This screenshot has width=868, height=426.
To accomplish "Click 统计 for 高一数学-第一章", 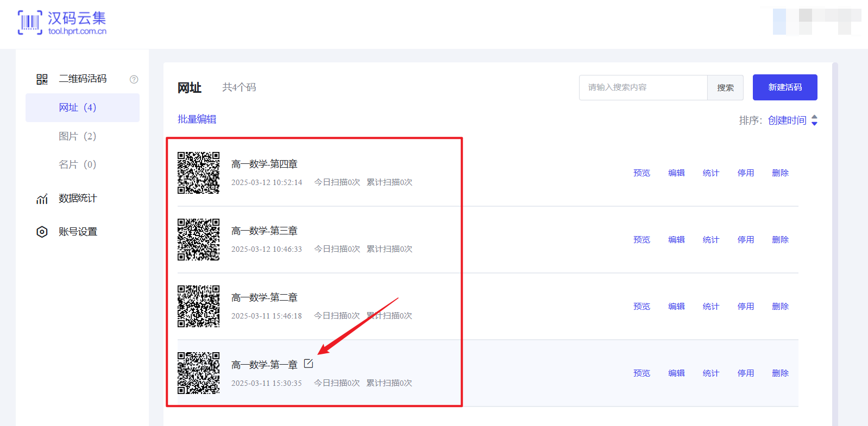I will tap(711, 373).
